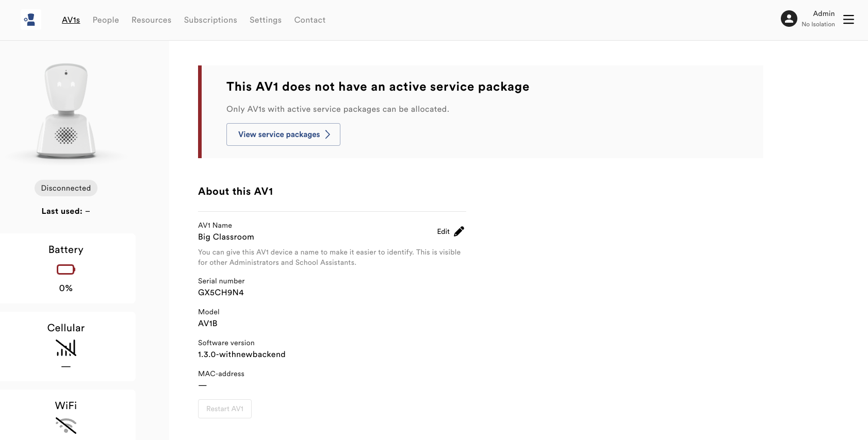Click the no cellular signal icon
The image size is (868, 440).
click(66, 348)
